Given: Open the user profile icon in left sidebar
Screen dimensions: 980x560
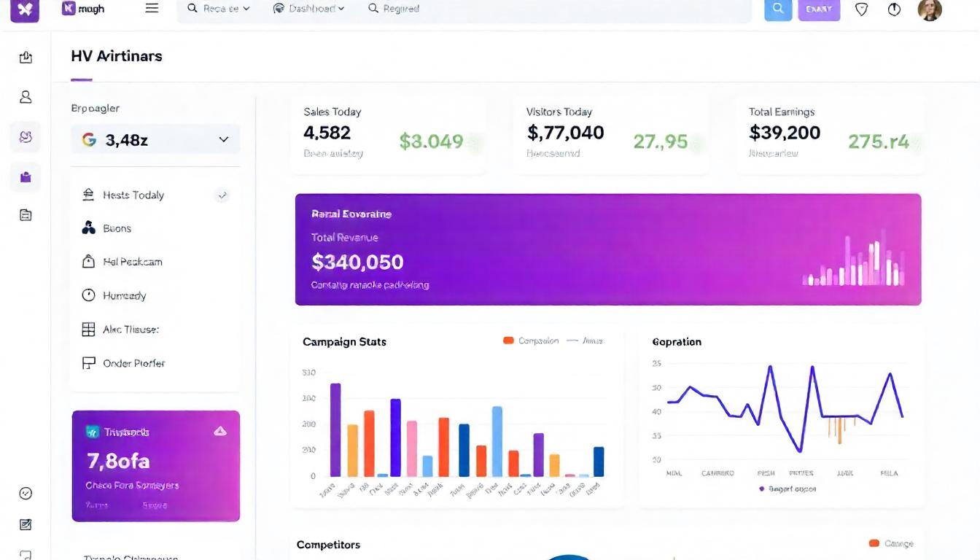Looking at the screenshot, I should [x=26, y=97].
